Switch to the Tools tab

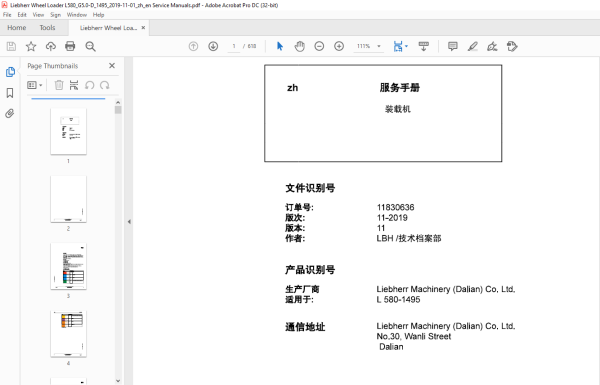pyautogui.click(x=47, y=28)
